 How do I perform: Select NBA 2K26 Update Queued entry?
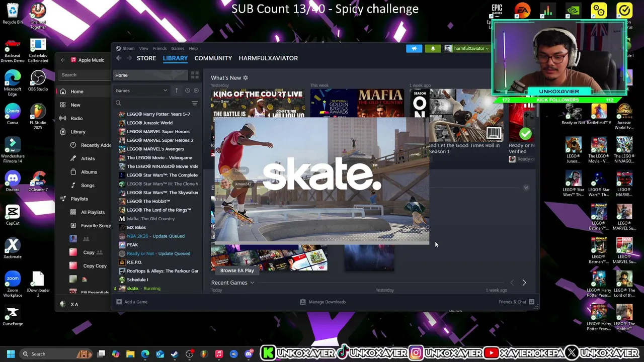point(155,236)
